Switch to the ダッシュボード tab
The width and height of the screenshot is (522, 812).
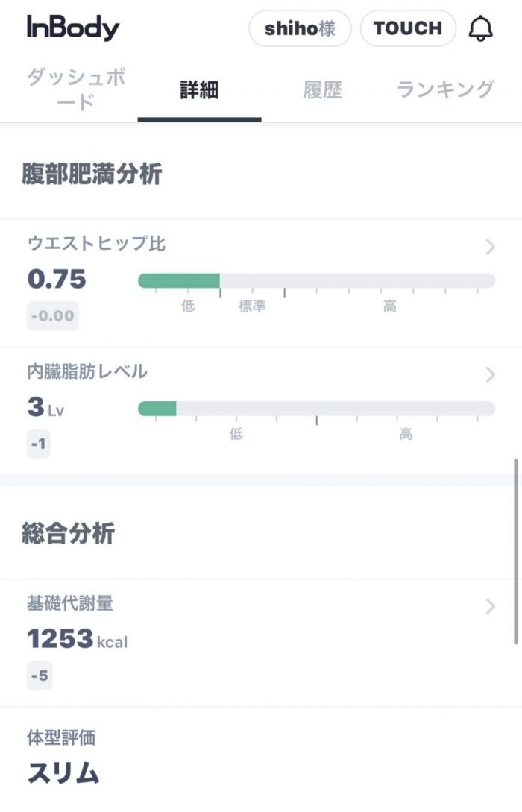pos(75,89)
